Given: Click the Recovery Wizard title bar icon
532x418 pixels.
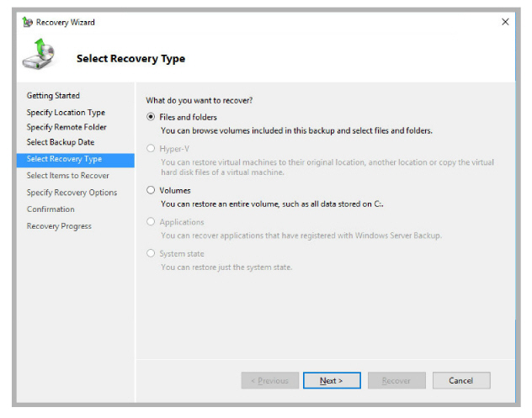Looking at the screenshot, I should coord(27,22).
